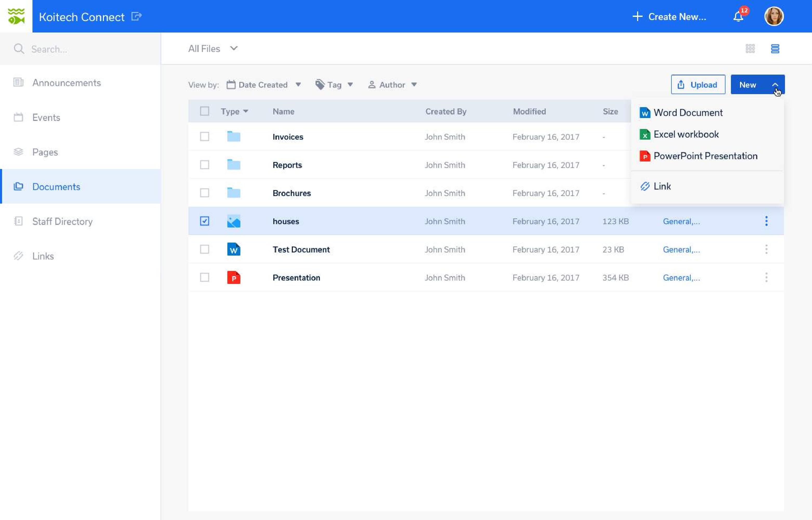Open three-dot menu for houses row

click(x=766, y=221)
